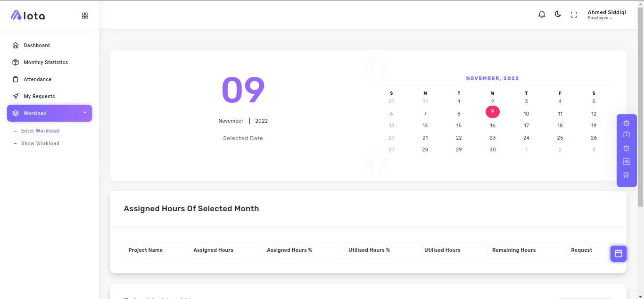Image resolution: width=644 pixels, height=299 pixels.
Task: Click the shopping cart icon in floating panel
Action: pyautogui.click(x=627, y=175)
